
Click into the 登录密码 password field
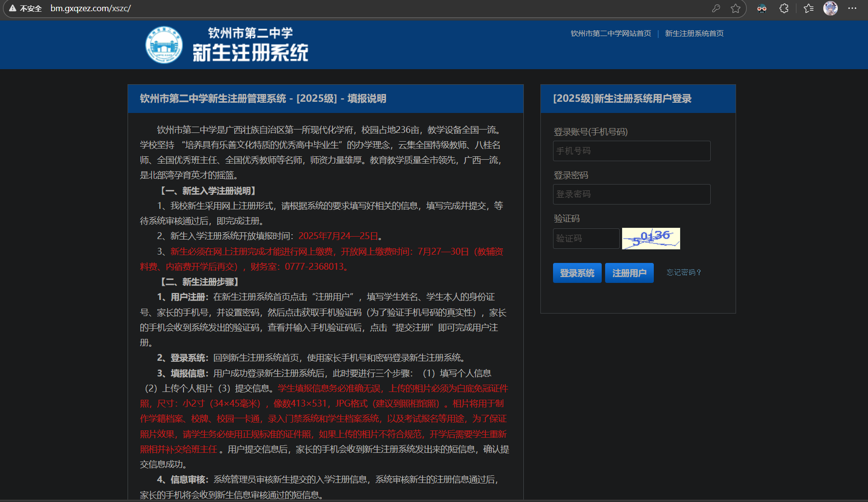[631, 194]
